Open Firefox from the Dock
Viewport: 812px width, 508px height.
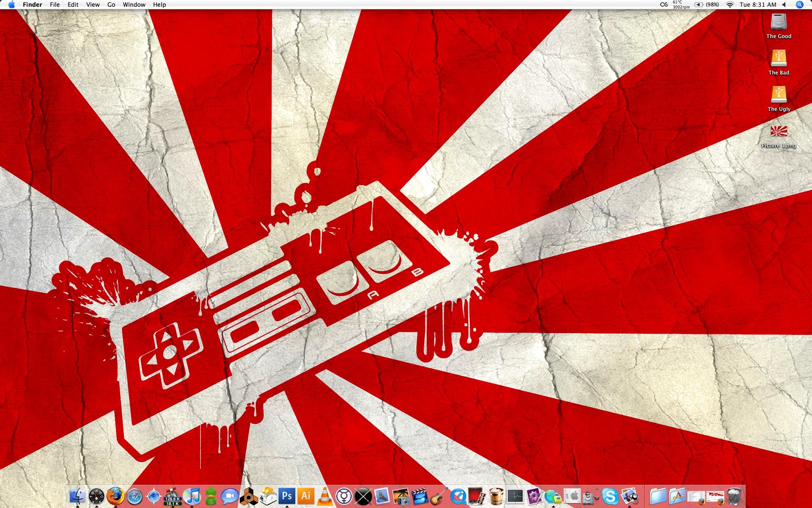click(x=115, y=496)
